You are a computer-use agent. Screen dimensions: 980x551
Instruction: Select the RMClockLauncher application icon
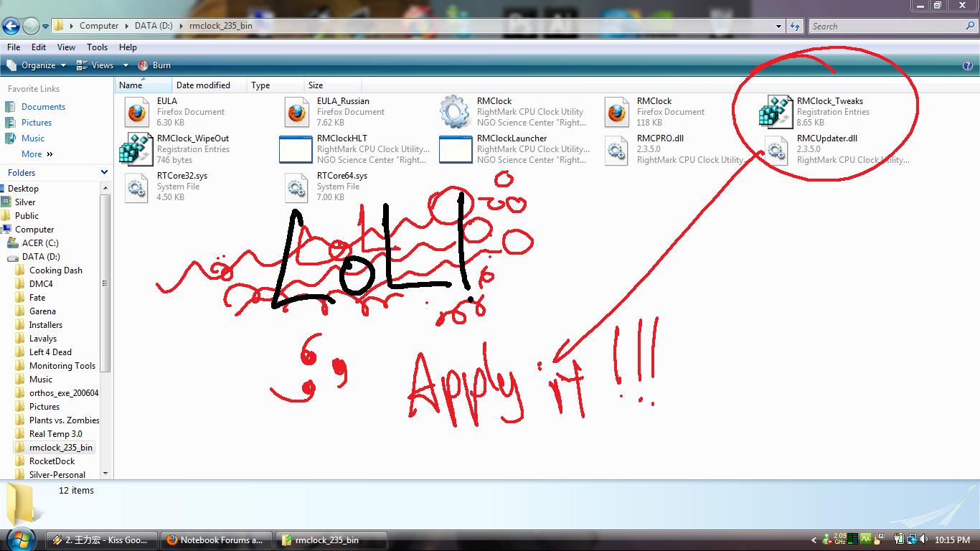point(456,149)
